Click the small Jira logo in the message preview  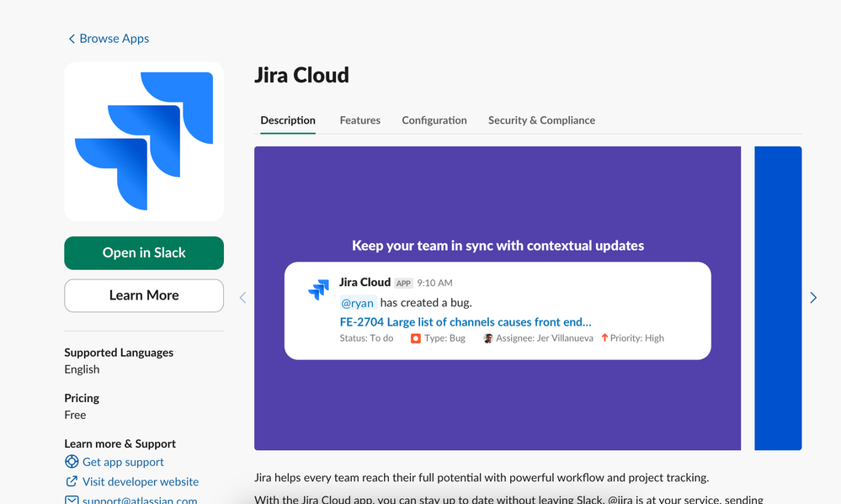[318, 289]
